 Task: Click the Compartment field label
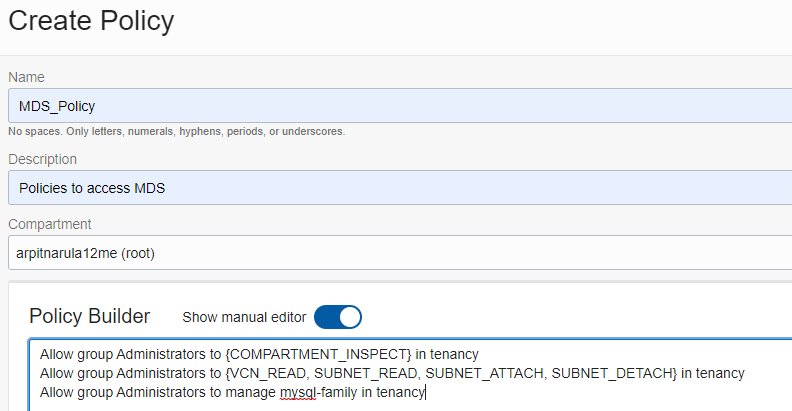pyautogui.click(x=50, y=224)
